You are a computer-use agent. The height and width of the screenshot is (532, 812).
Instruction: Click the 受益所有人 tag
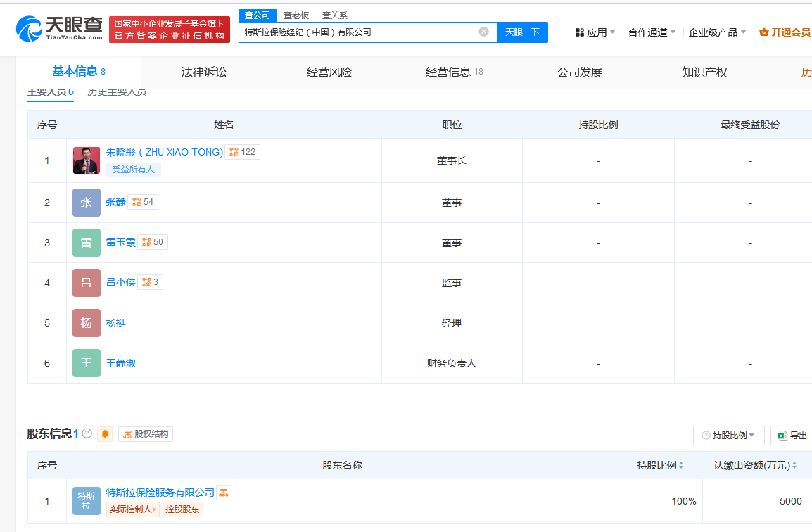[134, 170]
